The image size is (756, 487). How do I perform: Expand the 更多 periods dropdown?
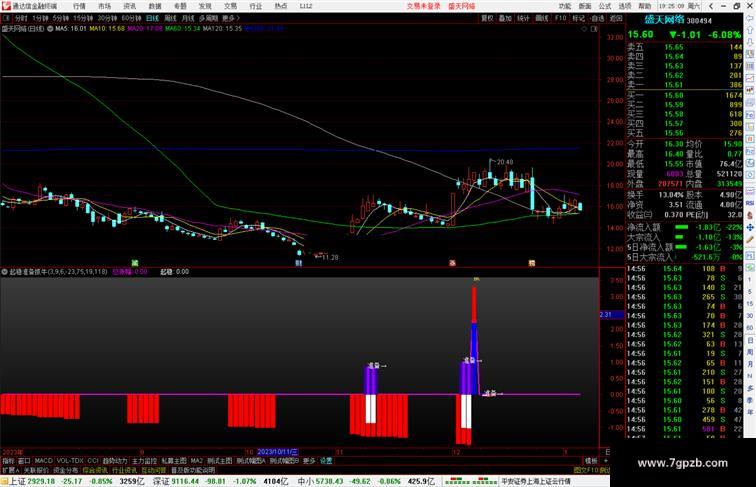click(230, 18)
